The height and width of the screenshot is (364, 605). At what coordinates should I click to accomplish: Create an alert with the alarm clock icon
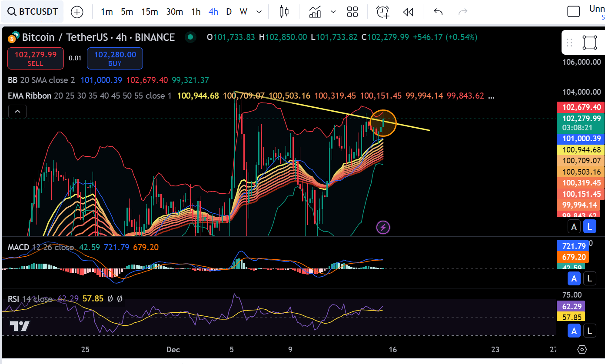383,12
